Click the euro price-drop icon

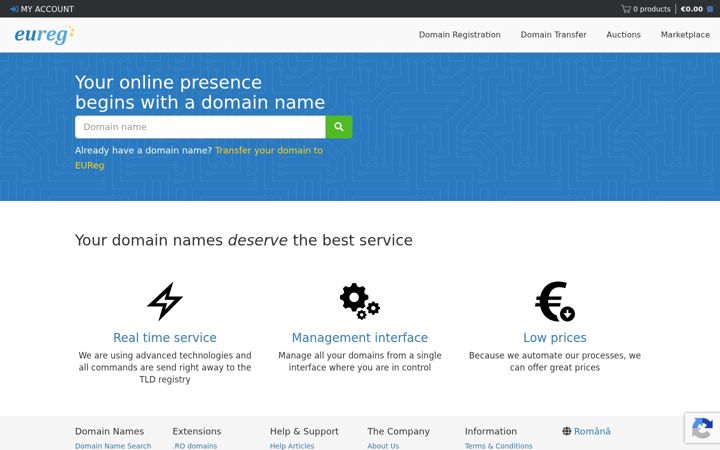[x=555, y=301]
